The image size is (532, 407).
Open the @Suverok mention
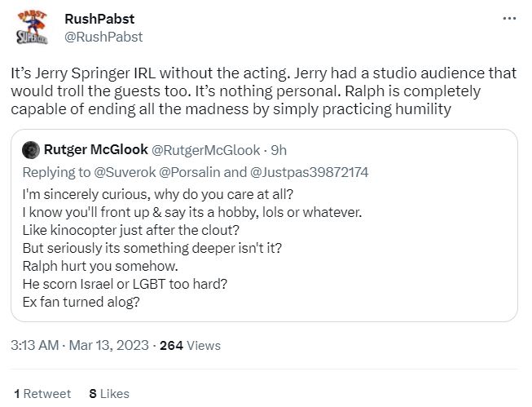pos(125,172)
